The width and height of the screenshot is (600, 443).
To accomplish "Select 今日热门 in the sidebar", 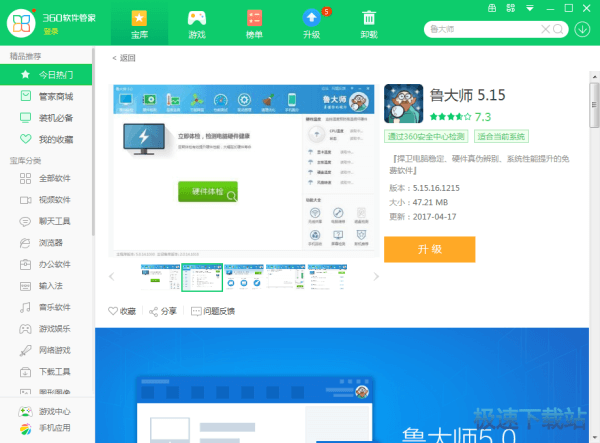I will [x=46, y=75].
